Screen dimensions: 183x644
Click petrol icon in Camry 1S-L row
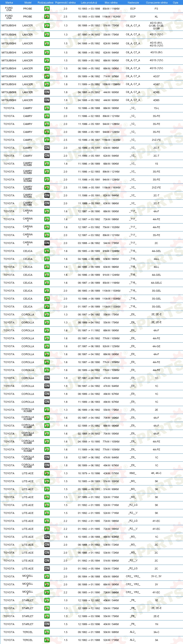click(x=47, y=108)
